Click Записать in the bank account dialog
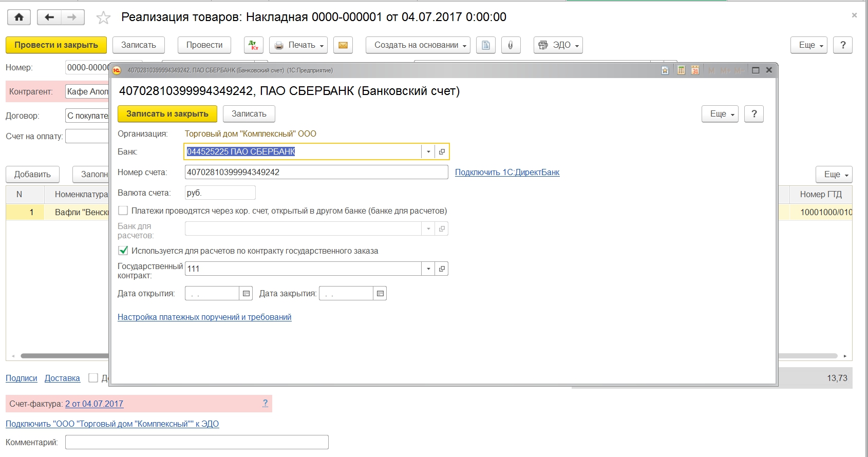The width and height of the screenshot is (868, 457). tap(249, 114)
